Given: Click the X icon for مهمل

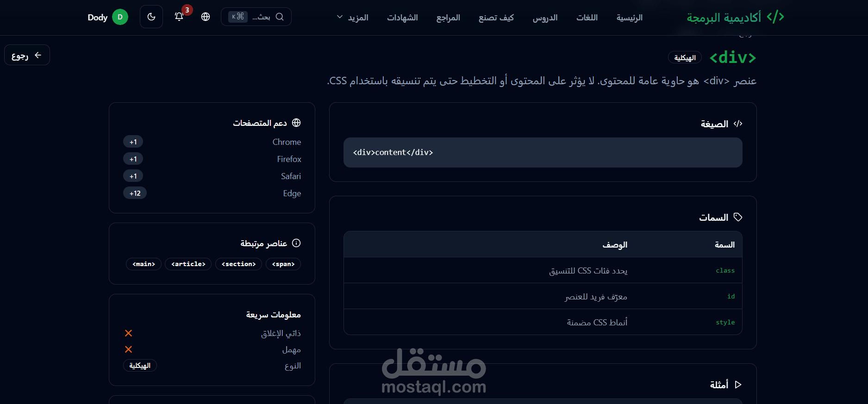Looking at the screenshot, I should (129, 349).
